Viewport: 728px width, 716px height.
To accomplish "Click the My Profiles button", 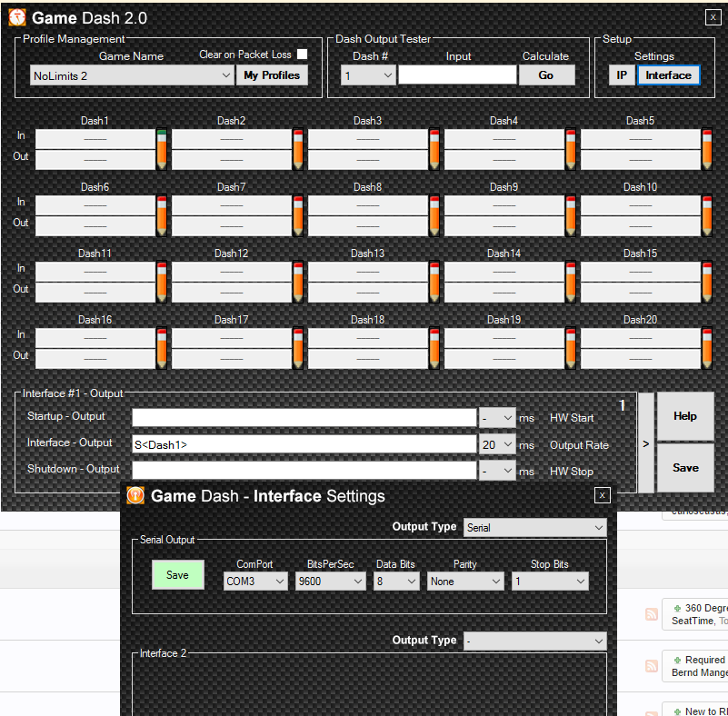I will point(272,75).
